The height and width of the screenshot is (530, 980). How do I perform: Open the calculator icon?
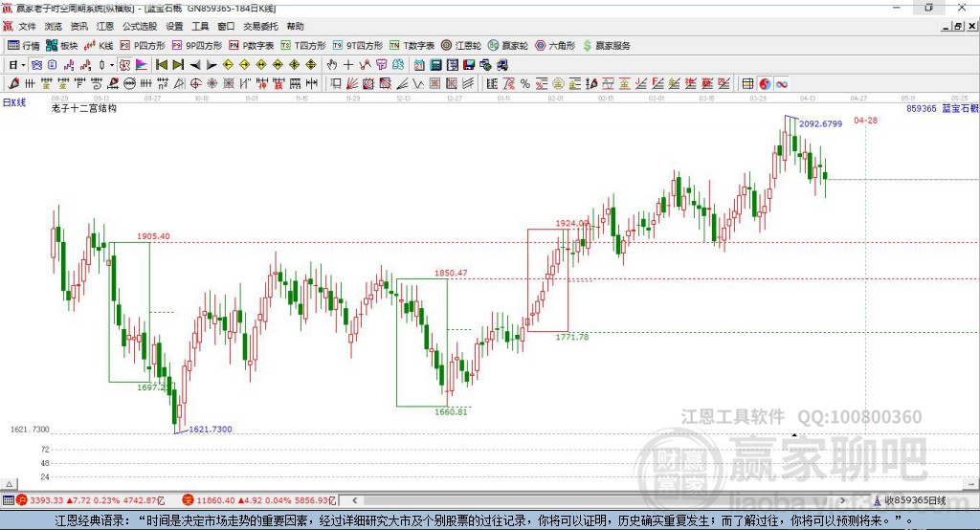tap(435, 65)
